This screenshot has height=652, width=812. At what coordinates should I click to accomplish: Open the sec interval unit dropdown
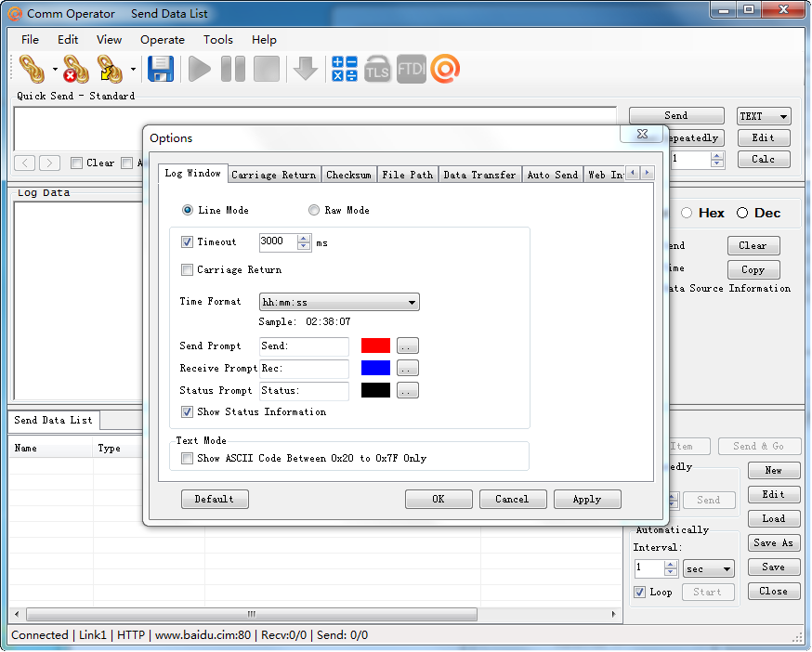tap(709, 568)
